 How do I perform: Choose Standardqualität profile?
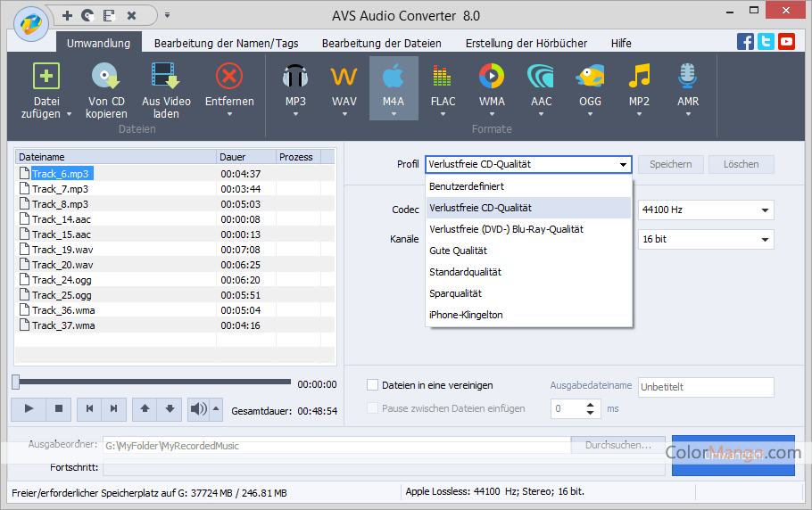528,272
